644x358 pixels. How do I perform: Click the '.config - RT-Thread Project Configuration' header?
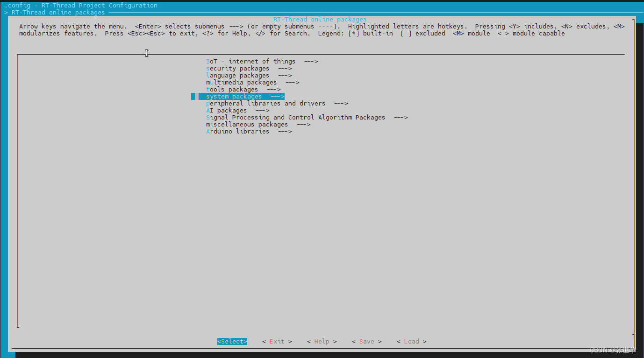pyautogui.click(x=81, y=5)
